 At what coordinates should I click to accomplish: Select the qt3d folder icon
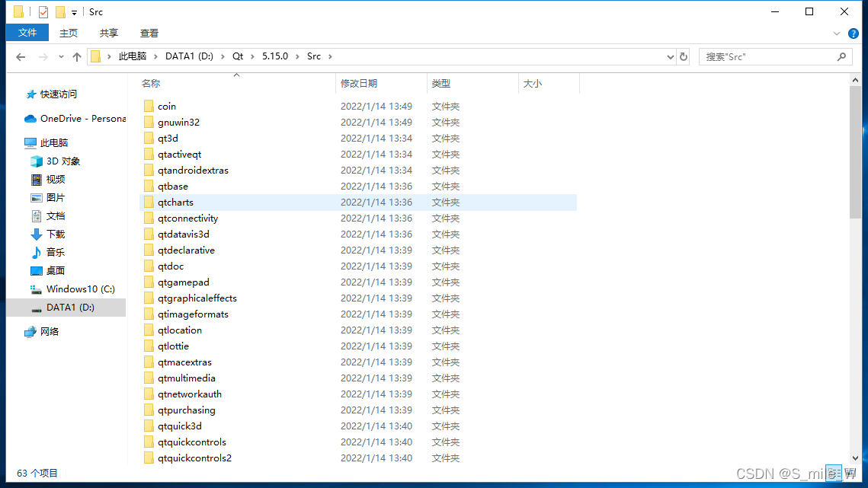[x=149, y=138]
